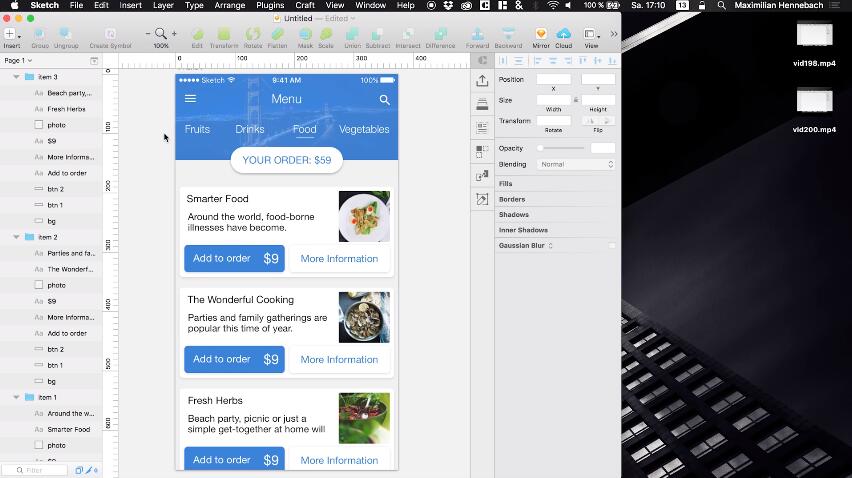Image resolution: width=852 pixels, height=478 pixels.
Task: Click More Information under The Wonderful Cooking
Action: pyautogui.click(x=339, y=360)
